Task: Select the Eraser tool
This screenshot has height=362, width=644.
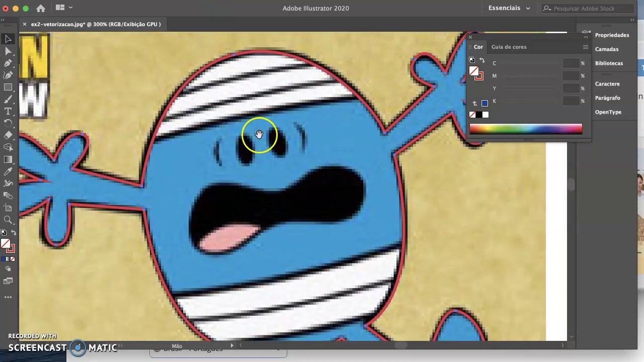Action: tap(8, 136)
